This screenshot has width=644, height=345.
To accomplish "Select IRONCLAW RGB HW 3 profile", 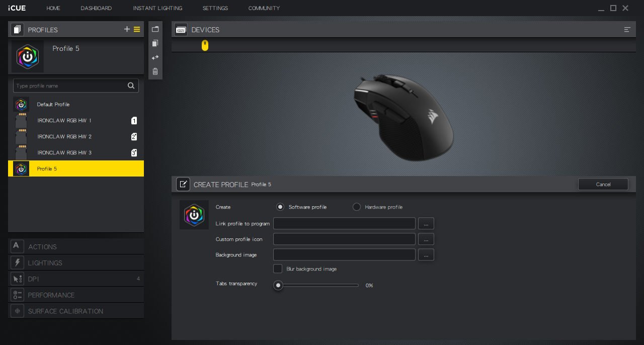I will [x=76, y=153].
